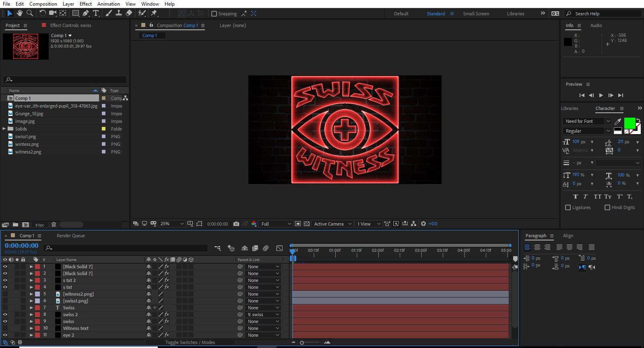
Task: Open the 1 View layout dropdown
Action: point(368,224)
